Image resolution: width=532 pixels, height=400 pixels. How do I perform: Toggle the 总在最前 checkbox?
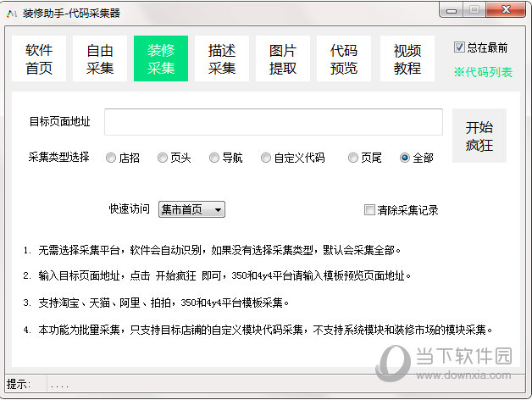point(459,47)
